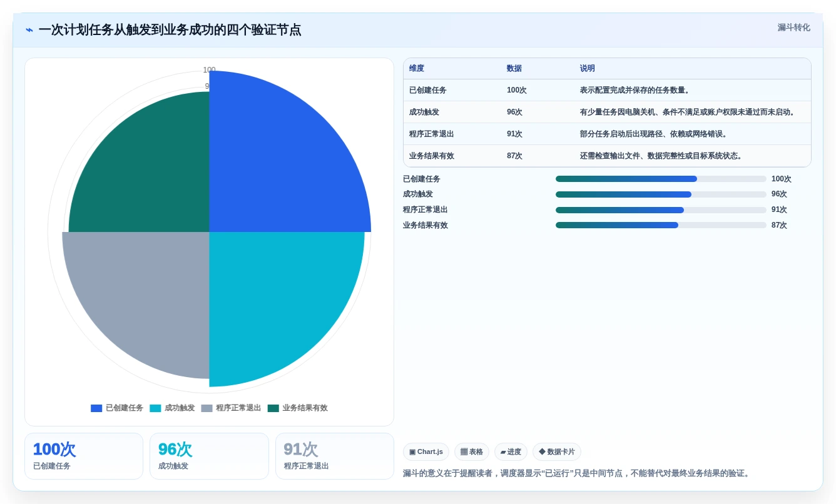Click the 87次 label beside the progress bar
The width and height of the screenshot is (836, 504).
point(779,225)
